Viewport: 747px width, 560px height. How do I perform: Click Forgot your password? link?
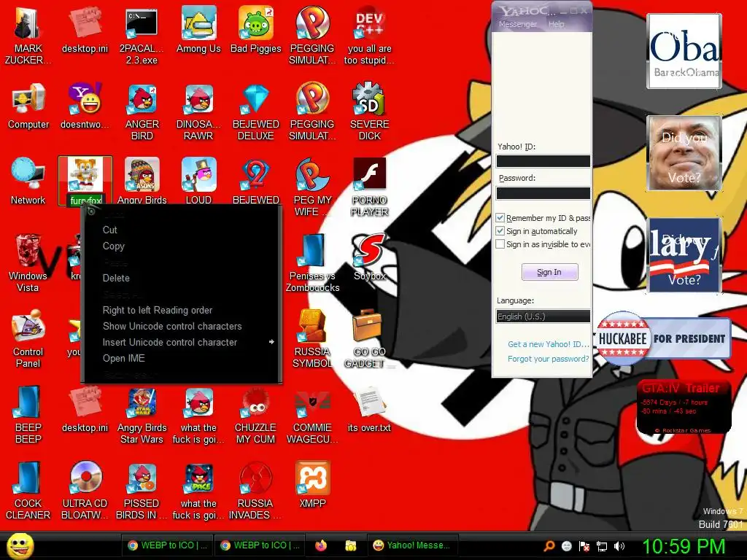click(548, 359)
